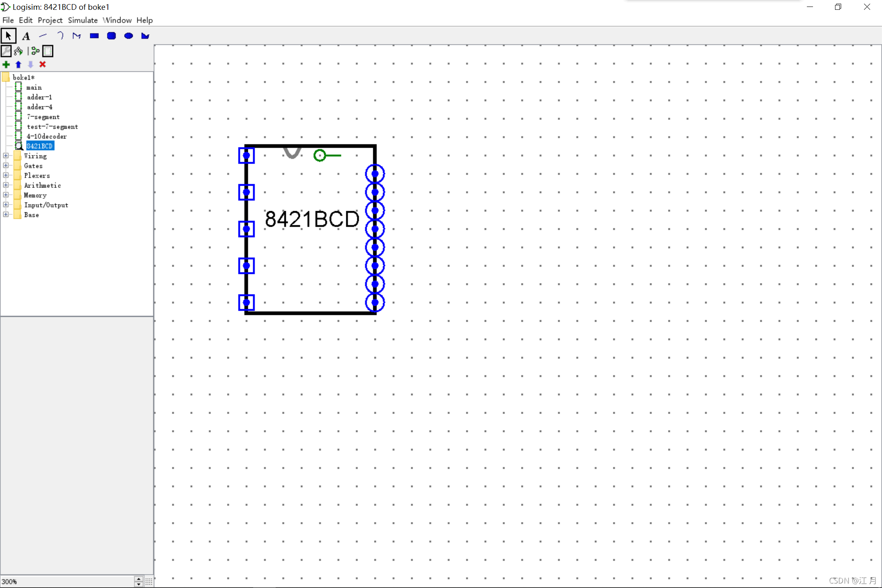Open the Project menu
The width and height of the screenshot is (882, 588).
coord(50,20)
